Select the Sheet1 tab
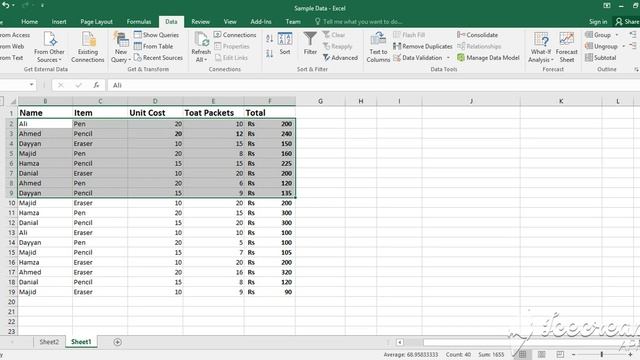The height and width of the screenshot is (360, 640). (x=81, y=342)
